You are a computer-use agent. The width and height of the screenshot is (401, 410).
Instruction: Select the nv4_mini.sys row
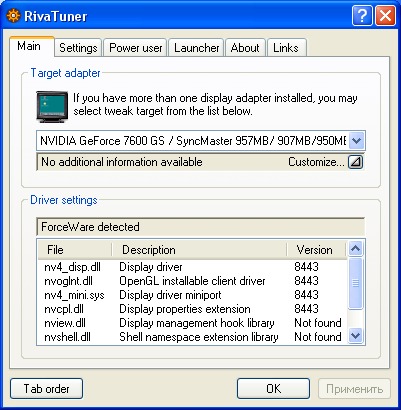(x=192, y=295)
